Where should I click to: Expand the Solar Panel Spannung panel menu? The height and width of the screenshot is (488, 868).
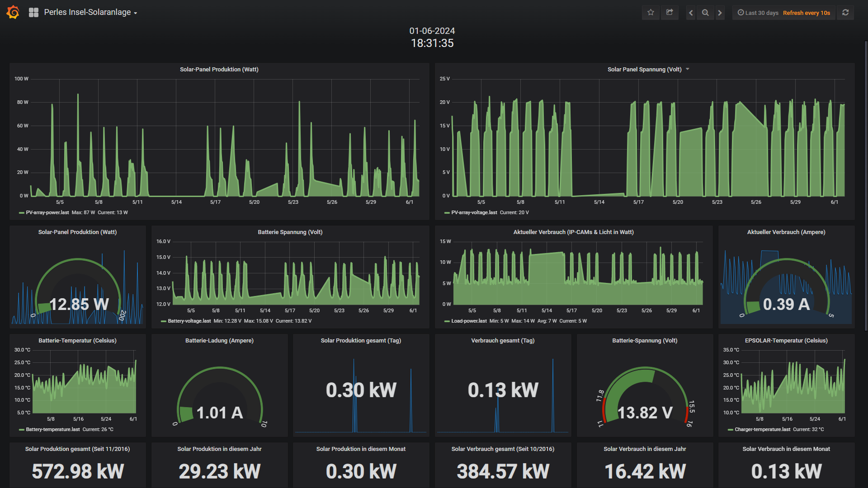coord(688,69)
